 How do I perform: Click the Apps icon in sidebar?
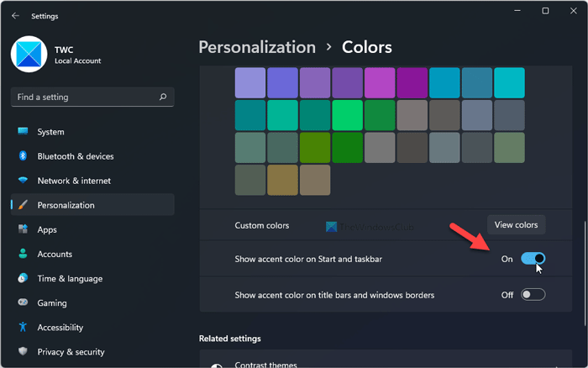(23, 229)
